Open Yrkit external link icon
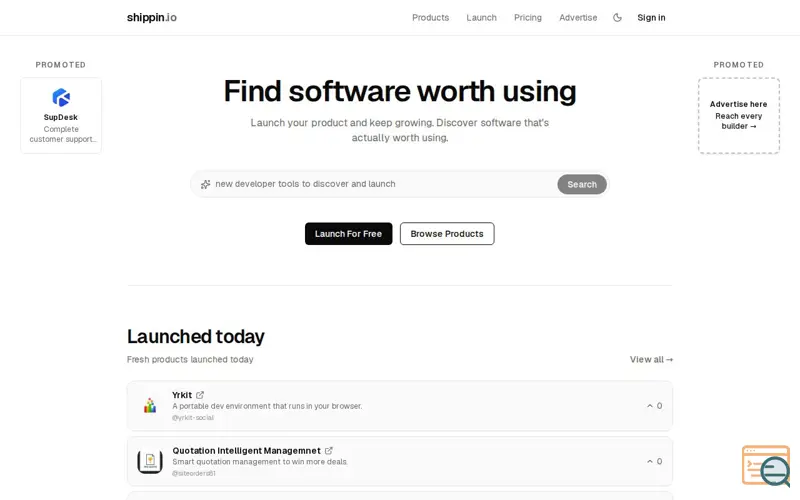Viewport: 800px width, 500px height. (200, 395)
